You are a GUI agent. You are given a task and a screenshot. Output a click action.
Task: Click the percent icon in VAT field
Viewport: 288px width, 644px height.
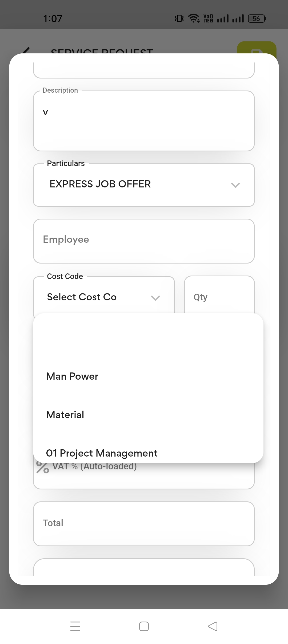click(43, 468)
